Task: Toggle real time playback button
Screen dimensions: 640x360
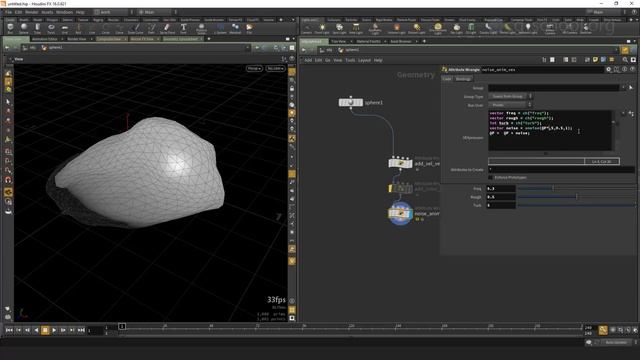Action: pyautogui.click(x=603, y=330)
